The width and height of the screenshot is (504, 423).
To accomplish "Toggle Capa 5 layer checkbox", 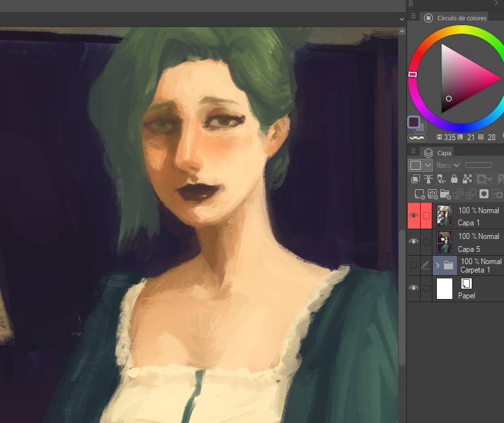I will click(x=426, y=242).
